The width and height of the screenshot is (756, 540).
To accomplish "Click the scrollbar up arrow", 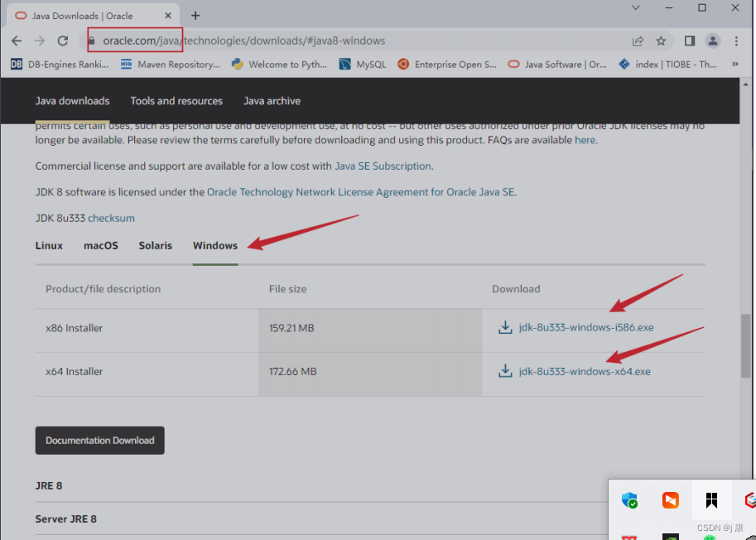I will tap(746, 84).
